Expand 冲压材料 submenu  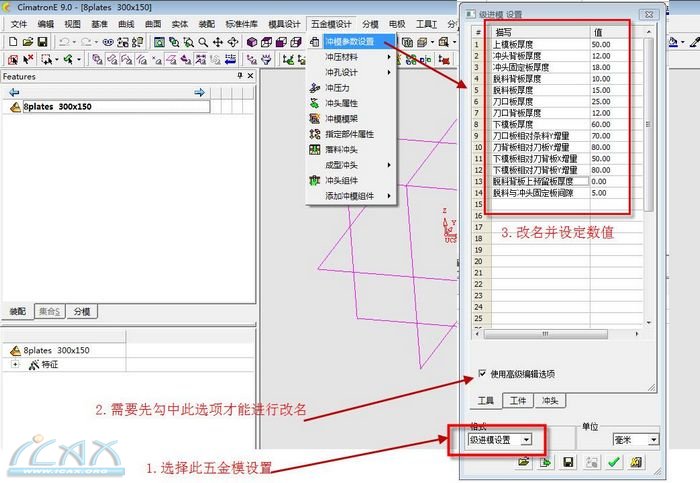point(350,57)
